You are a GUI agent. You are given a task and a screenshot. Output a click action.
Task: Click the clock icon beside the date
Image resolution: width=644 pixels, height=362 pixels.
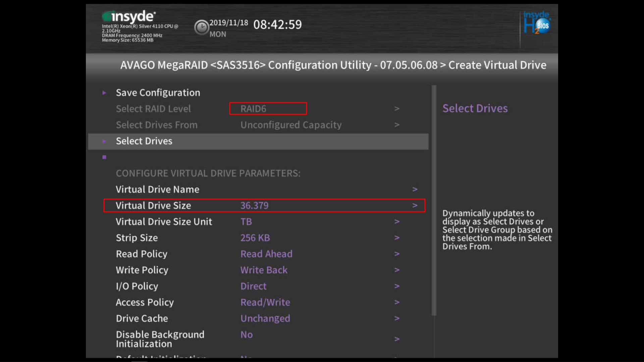click(x=202, y=27)
